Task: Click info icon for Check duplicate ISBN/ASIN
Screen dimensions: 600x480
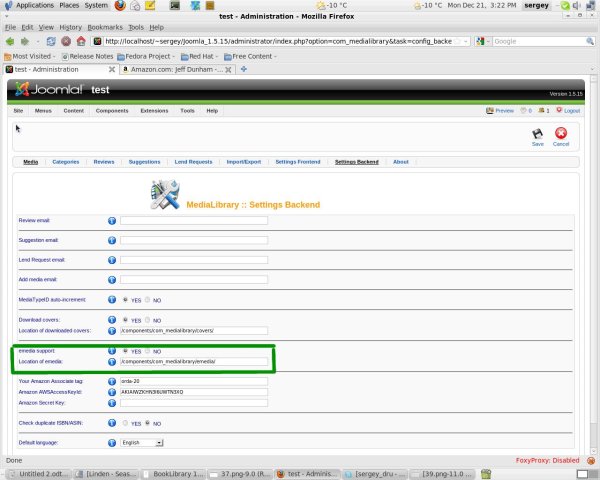Action: click(112, 423)
